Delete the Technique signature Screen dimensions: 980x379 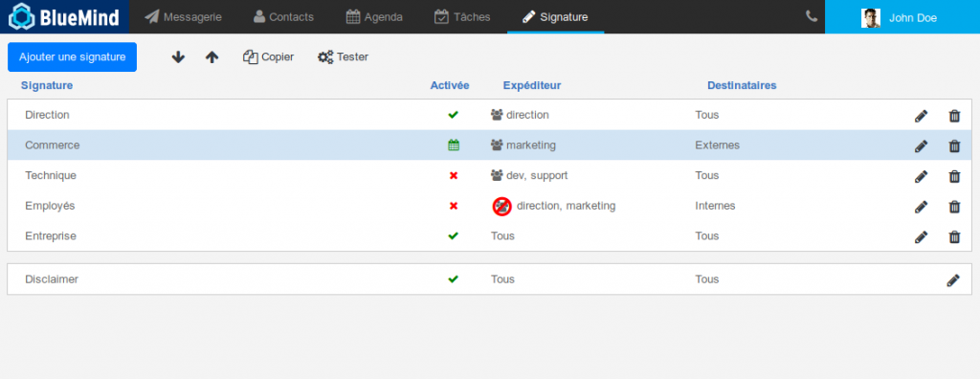coord(954,176)
